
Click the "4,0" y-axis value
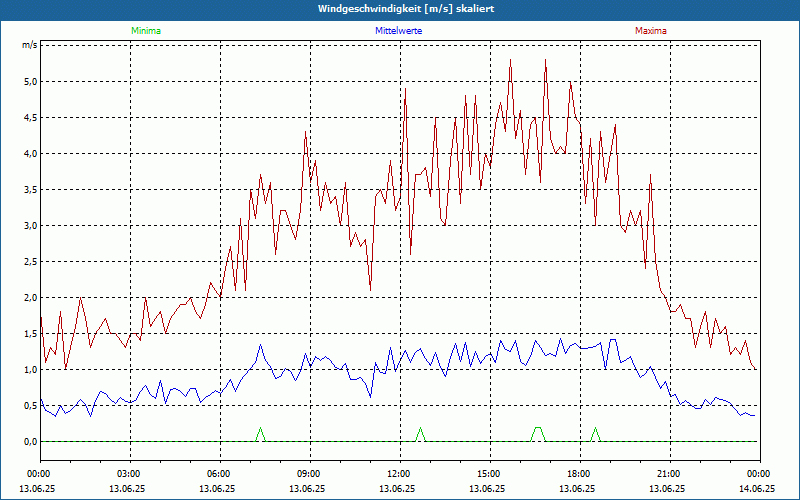click(31, 154)
